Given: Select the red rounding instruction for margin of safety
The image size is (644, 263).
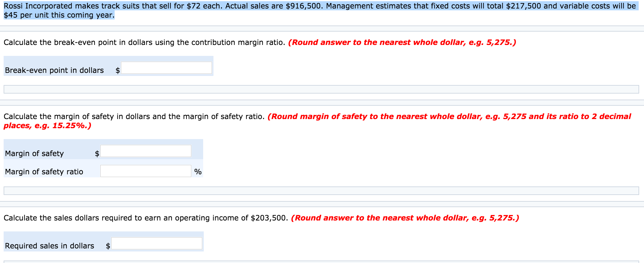Looking at the screenshot, I should click(x=452, y=116).
